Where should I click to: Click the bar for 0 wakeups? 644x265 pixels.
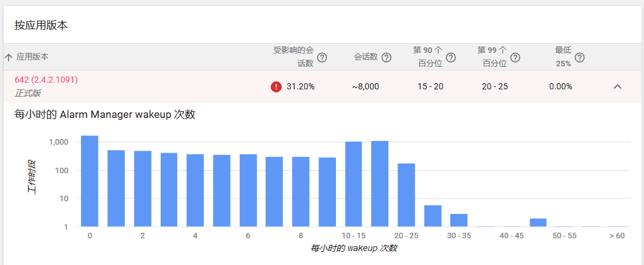[89, 181]
